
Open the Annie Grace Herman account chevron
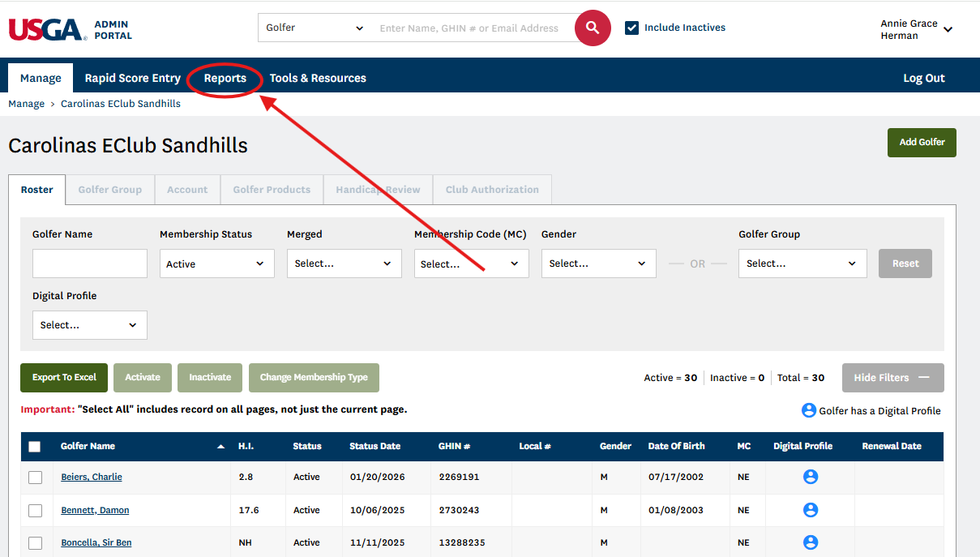[x=948, y=30]
